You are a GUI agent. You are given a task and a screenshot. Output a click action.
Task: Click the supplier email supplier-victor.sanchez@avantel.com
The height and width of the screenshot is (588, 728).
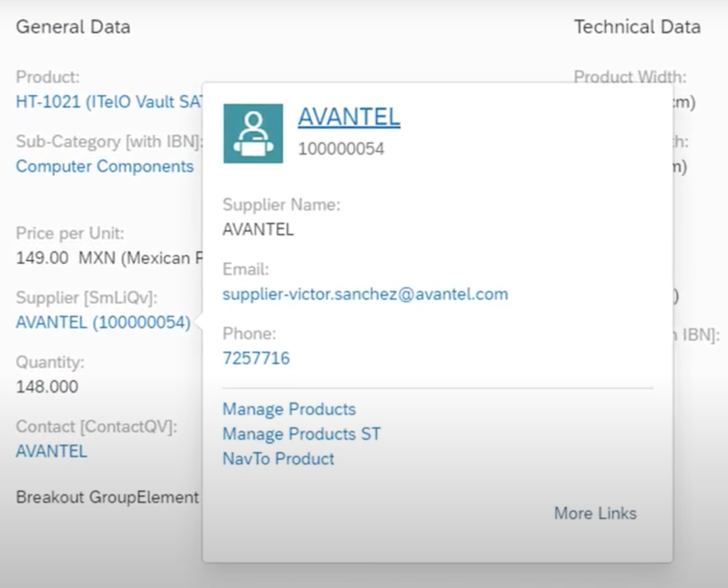click(x=365, y=294)
